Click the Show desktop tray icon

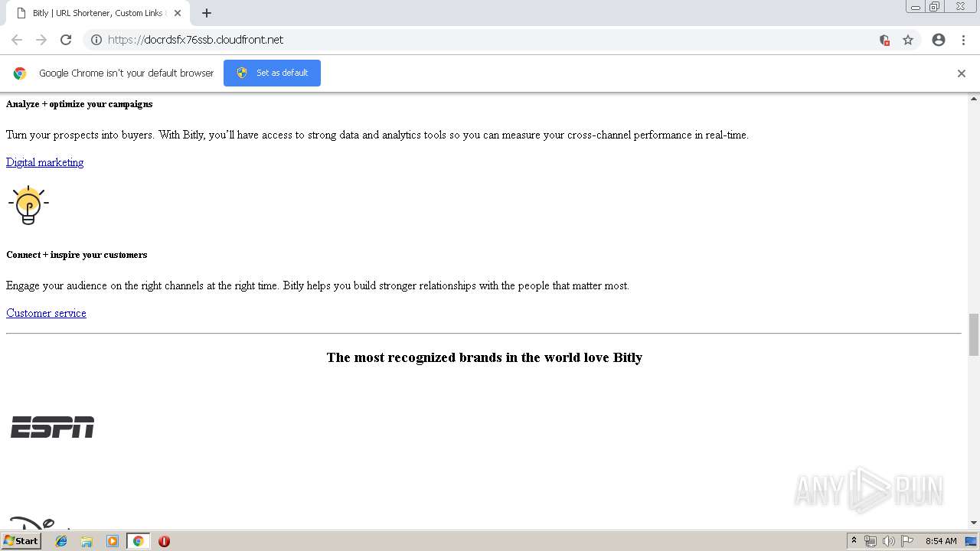tap(971, 541)
